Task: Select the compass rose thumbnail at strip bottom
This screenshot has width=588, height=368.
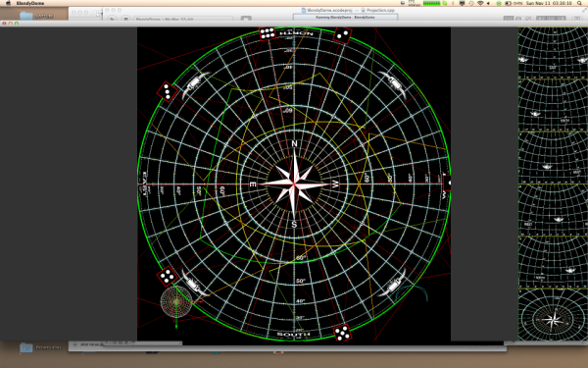Action: (553, 315)
